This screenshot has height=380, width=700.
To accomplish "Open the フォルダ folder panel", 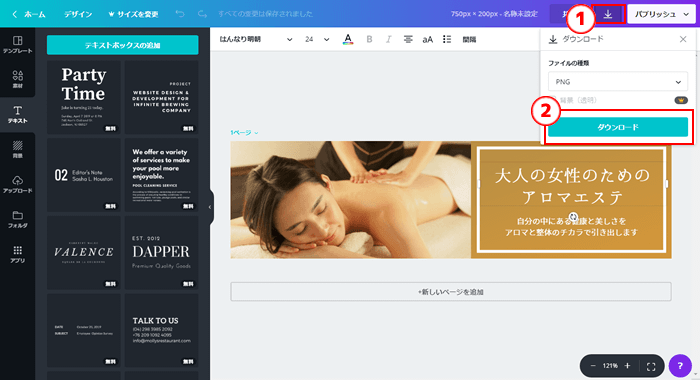I will pos(17,219).
